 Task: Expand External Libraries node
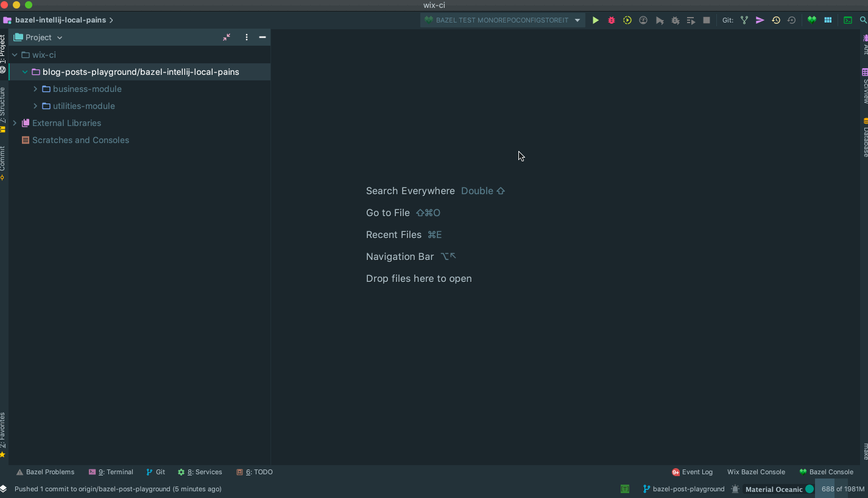[15, 123]
